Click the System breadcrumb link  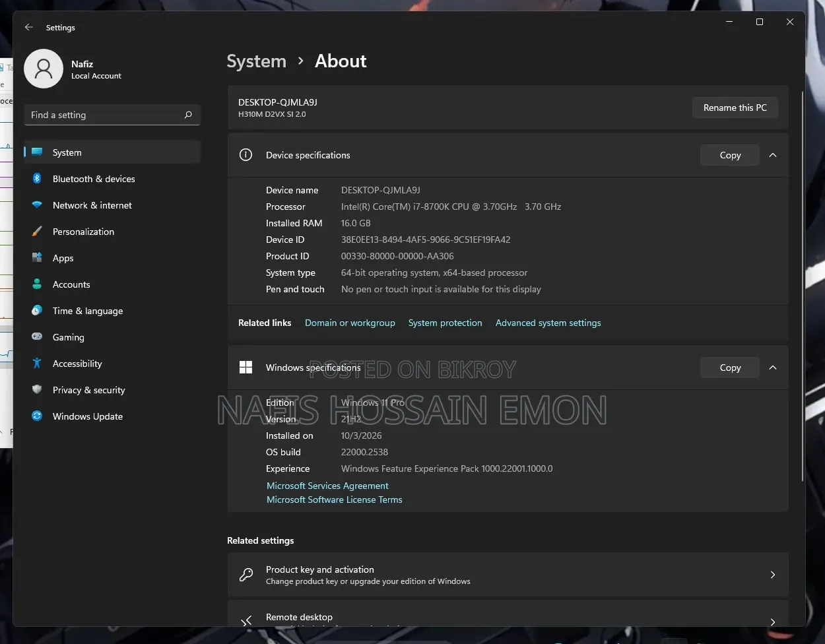256,61
